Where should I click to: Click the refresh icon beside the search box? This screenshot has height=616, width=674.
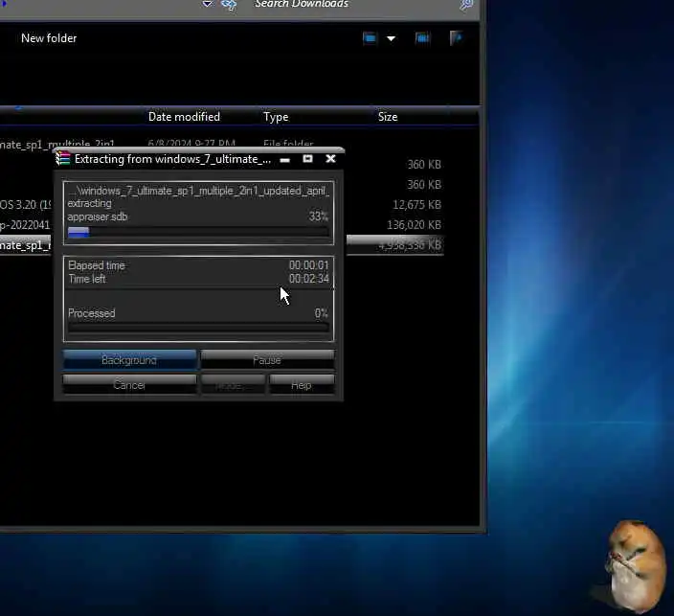[x=229, y=5]
